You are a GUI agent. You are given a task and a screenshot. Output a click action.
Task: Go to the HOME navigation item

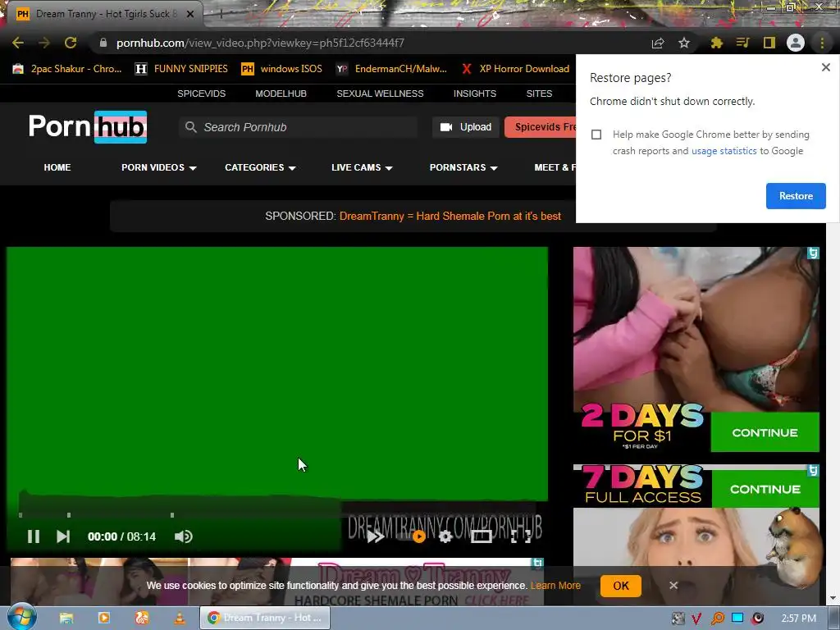[x=57, y=167]
